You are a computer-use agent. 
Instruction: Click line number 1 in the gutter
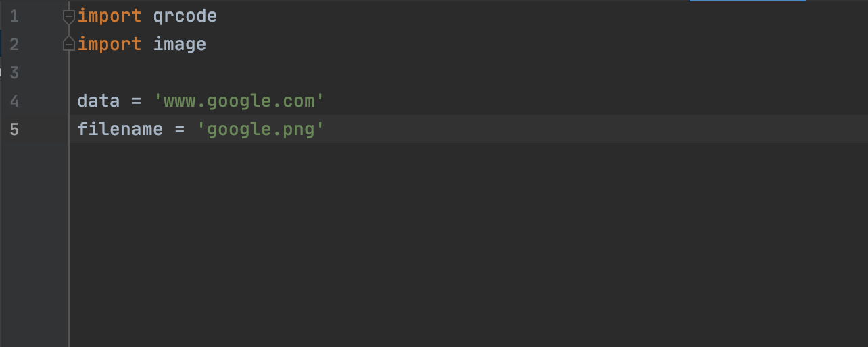coord(14,16)
